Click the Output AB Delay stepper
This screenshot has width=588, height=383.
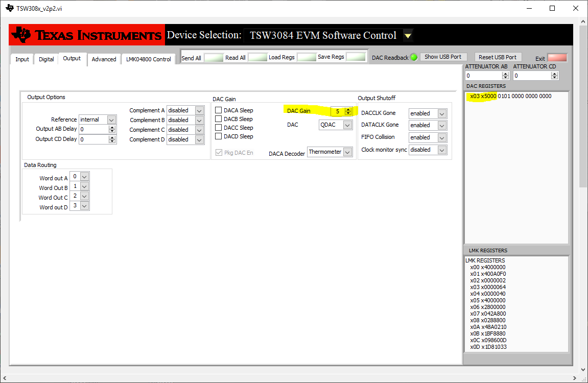pyautogui.click(x=112, y=129)
